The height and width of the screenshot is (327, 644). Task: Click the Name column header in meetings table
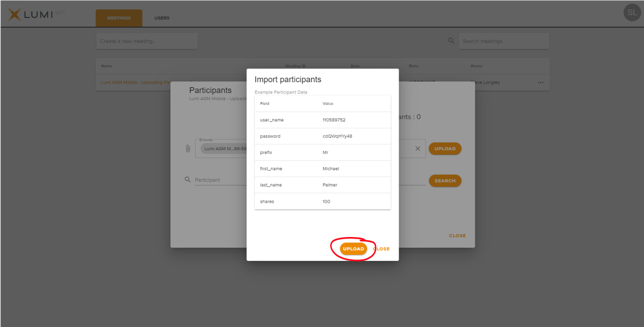click(x=106, y=66)
